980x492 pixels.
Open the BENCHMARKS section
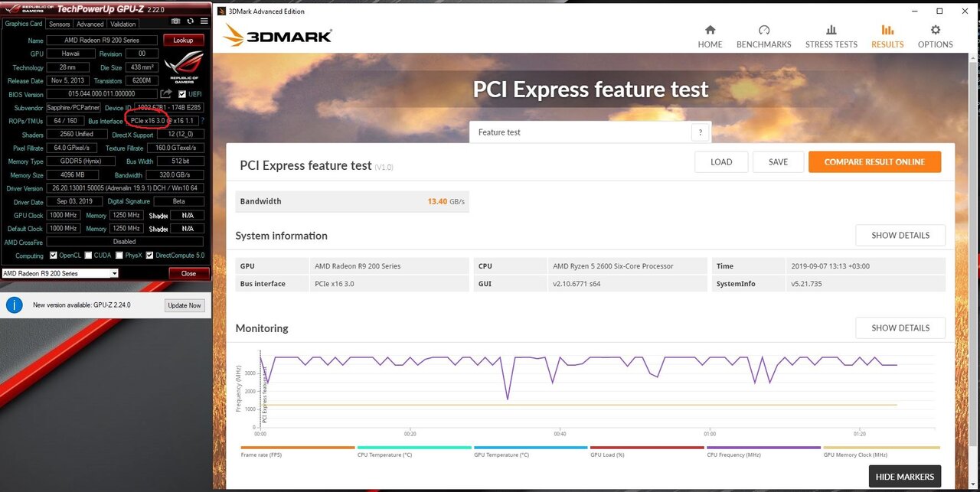coord(763,36)
